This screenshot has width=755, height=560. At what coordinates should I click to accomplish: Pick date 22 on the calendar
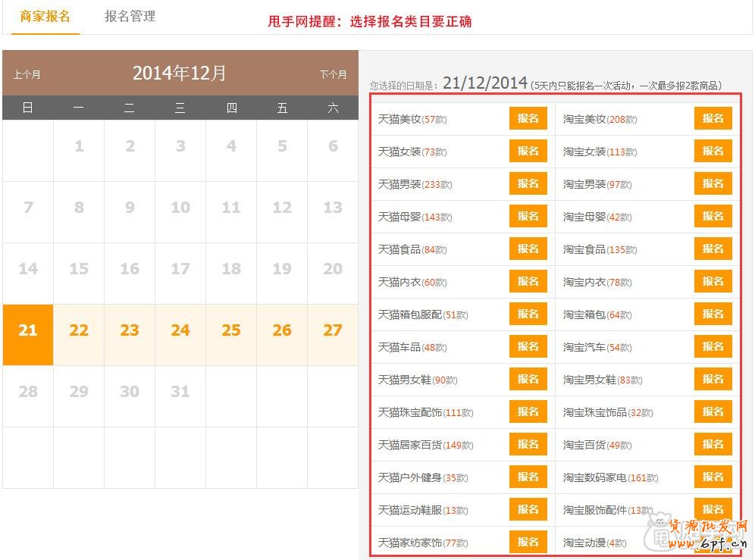click(79, 330)
